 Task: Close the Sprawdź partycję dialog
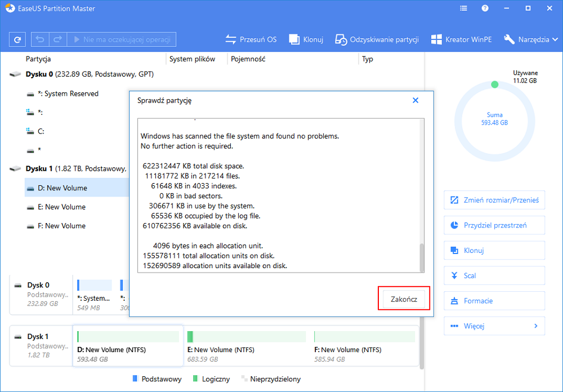coord(415,100)
